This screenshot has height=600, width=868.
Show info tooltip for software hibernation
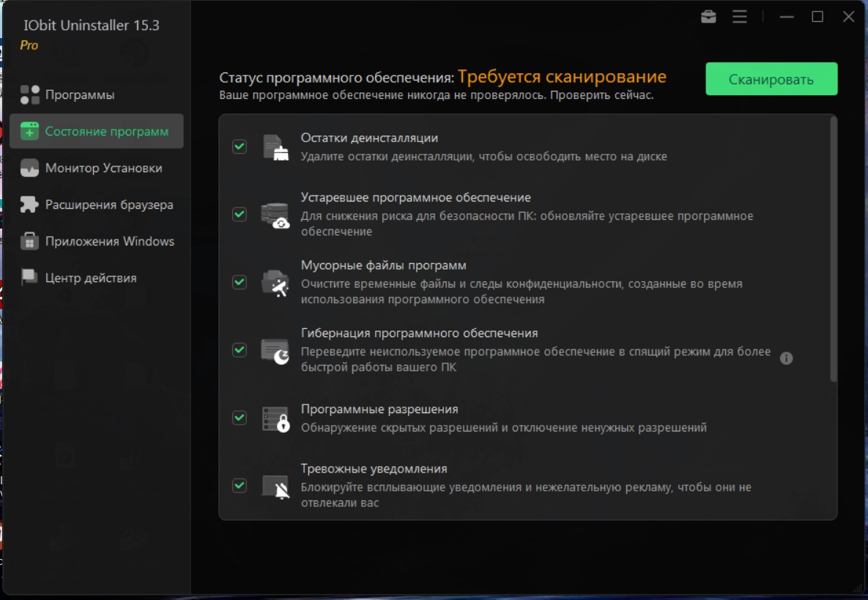coord(786,358)
